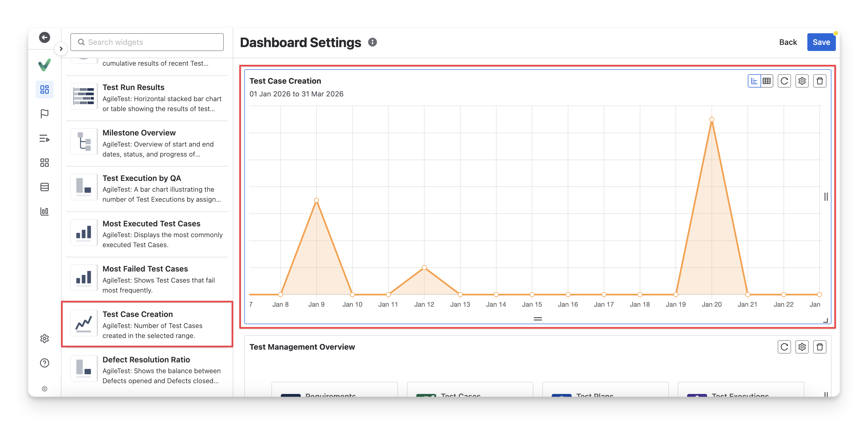The width and height of the screenshot is (868, 425).
Task: Open the flag milestones sidebar icon
Action: tap(45, 114)
